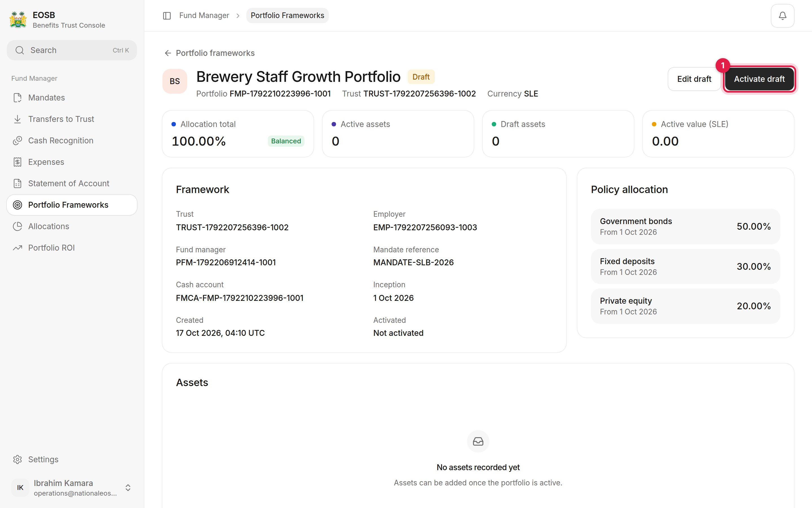Click the BS portfolio avatar badge
This screenshot has width=812, height=508.
[175, 81]
